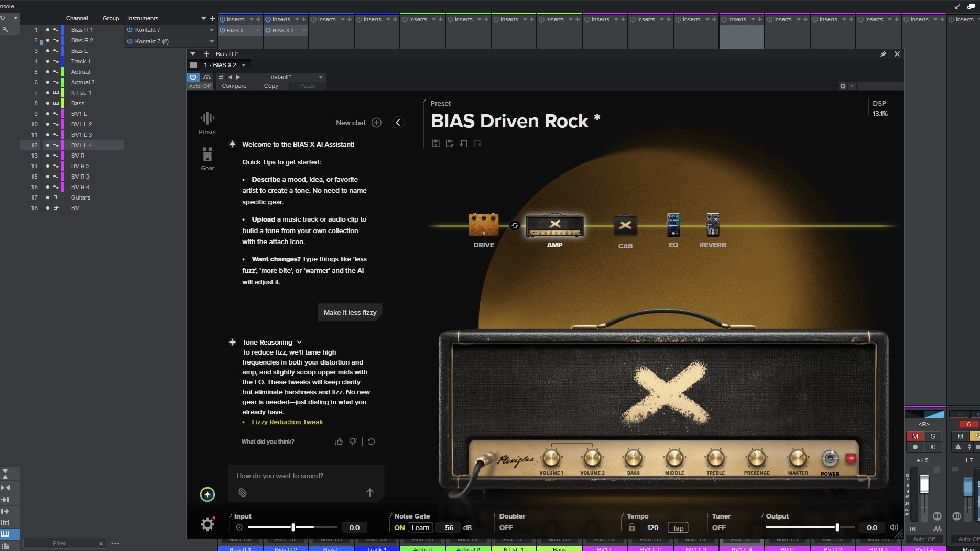This screenshot has height=551, width=980.
Task: Solo the BV R 4 channel
Action: (933, 436)
